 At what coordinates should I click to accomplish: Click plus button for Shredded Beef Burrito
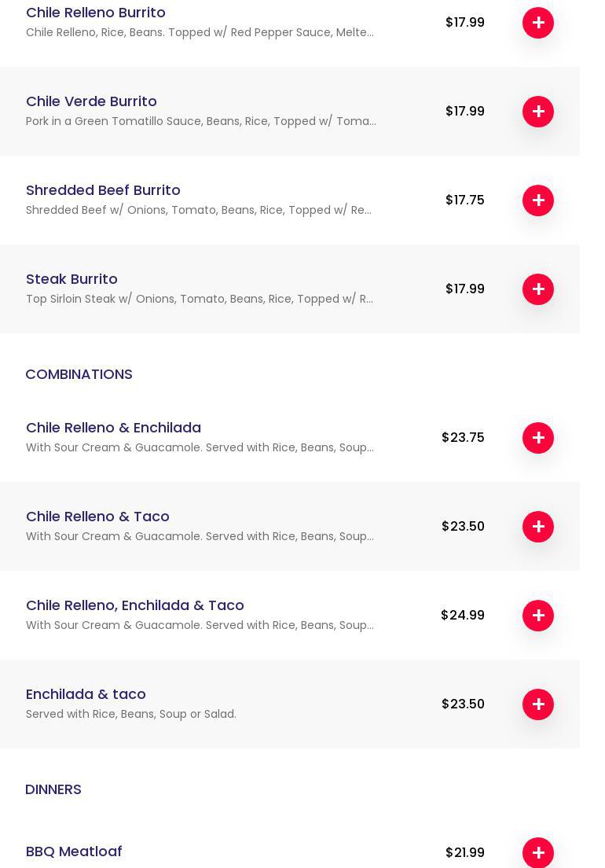538,200
